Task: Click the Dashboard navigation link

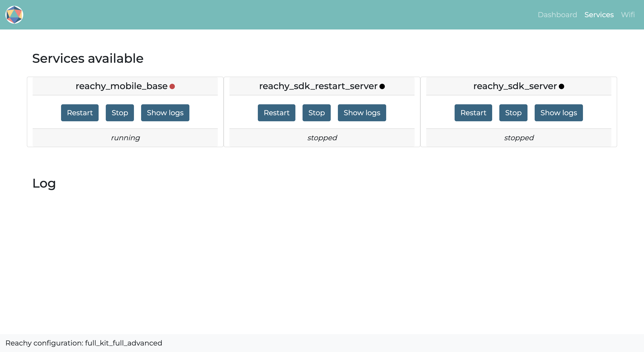Action: [x=556, y=15]
